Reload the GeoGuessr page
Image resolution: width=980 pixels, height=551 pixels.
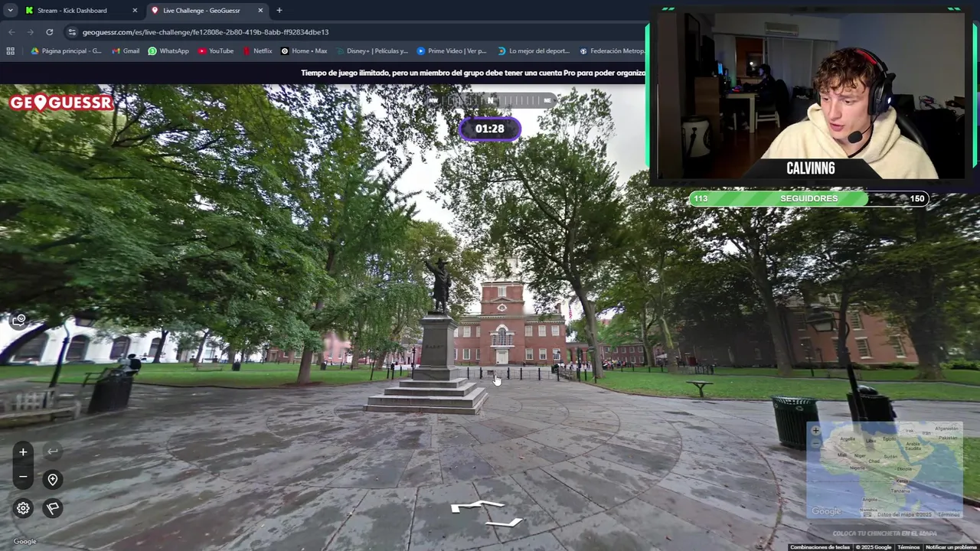click(50, 32)
